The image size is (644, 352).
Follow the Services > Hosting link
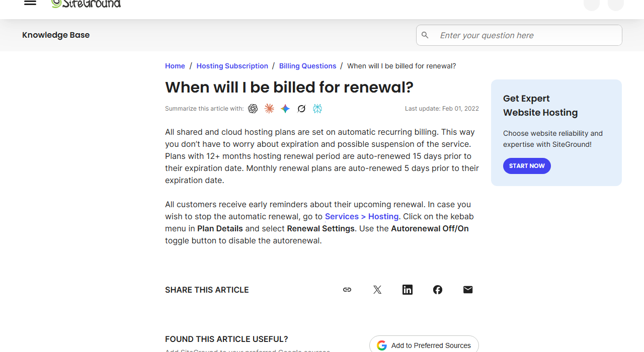coord(362,216)
